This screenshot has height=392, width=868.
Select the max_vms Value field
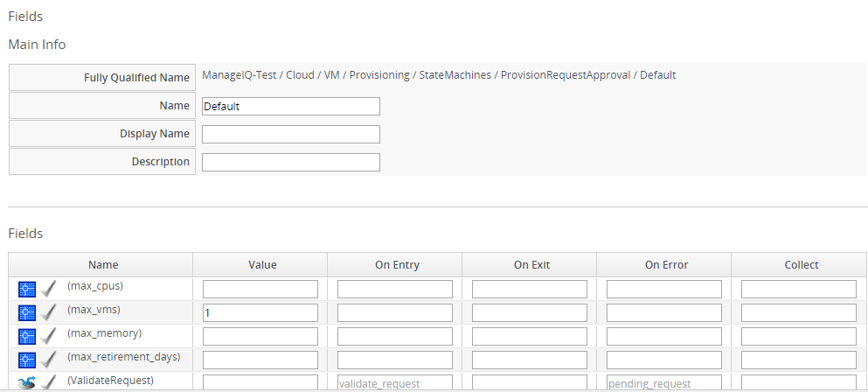point(260,312)
